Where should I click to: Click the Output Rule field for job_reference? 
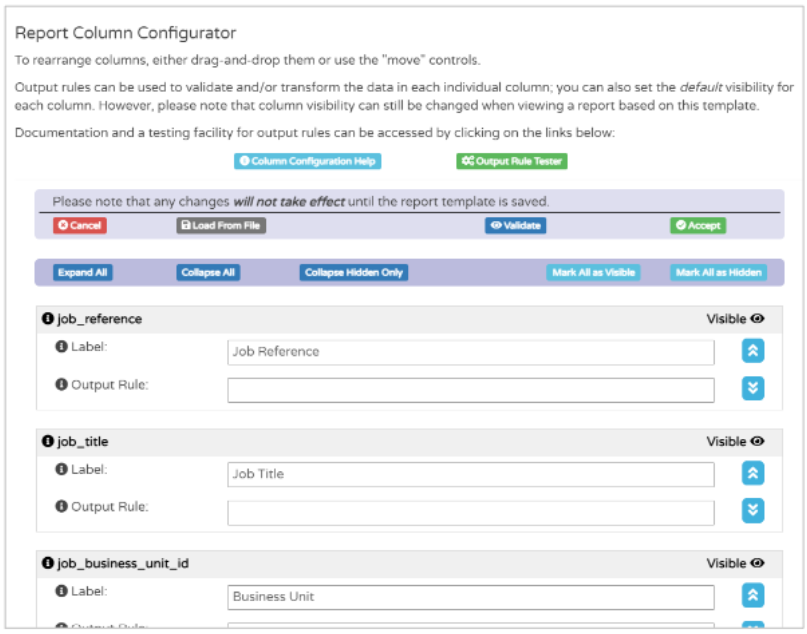(x=470, y=390)
